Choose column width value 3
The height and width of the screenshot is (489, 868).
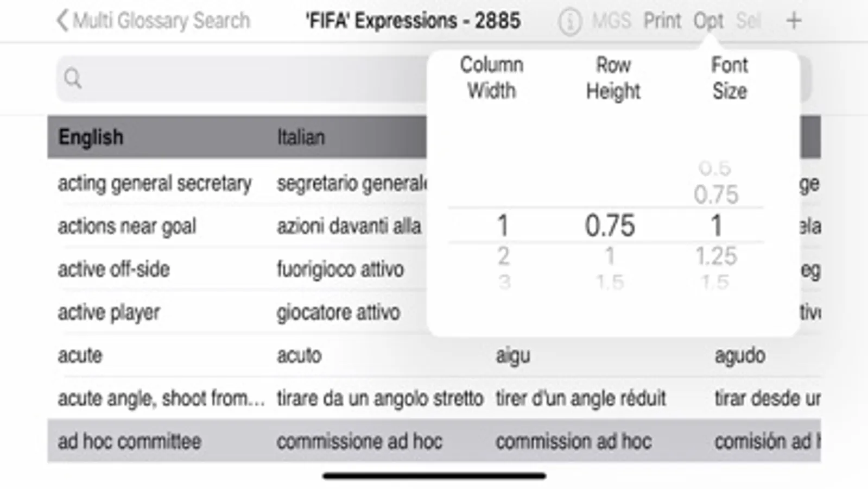tap(504, 282)
